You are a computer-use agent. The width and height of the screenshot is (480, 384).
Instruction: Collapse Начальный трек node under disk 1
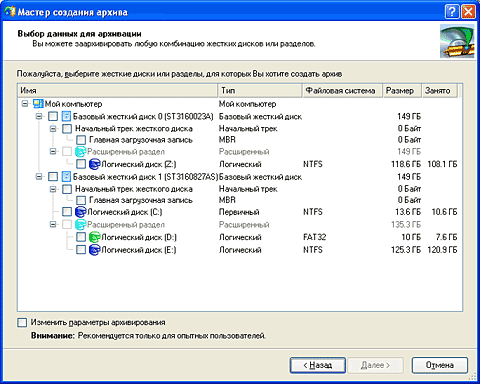pos(53,189)
